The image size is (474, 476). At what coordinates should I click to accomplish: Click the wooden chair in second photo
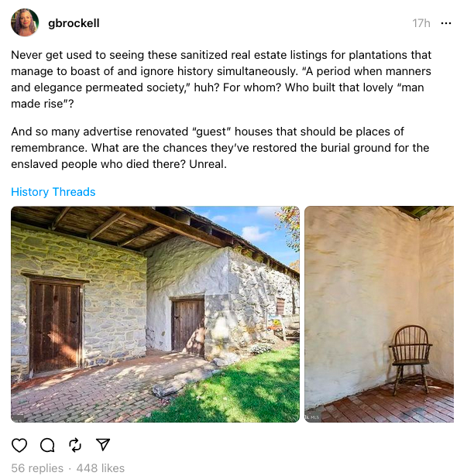pyautogui.click(x=410, y=356)
